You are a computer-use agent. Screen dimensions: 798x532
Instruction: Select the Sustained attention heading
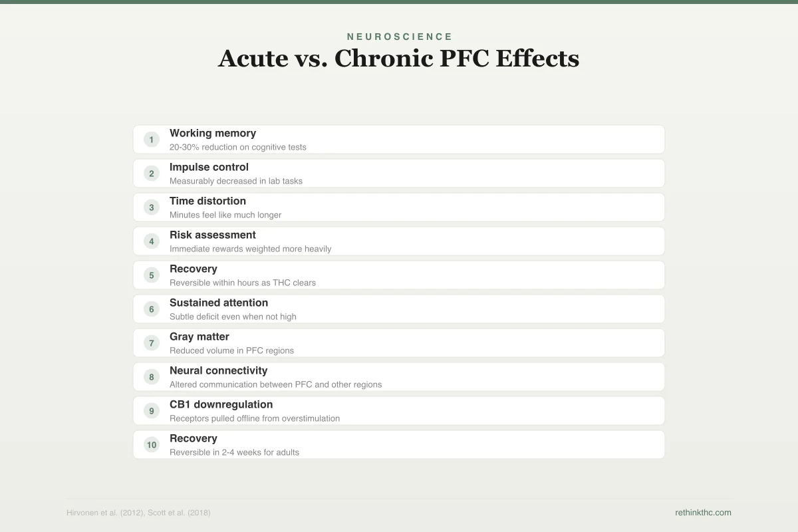tap(219, 303)
